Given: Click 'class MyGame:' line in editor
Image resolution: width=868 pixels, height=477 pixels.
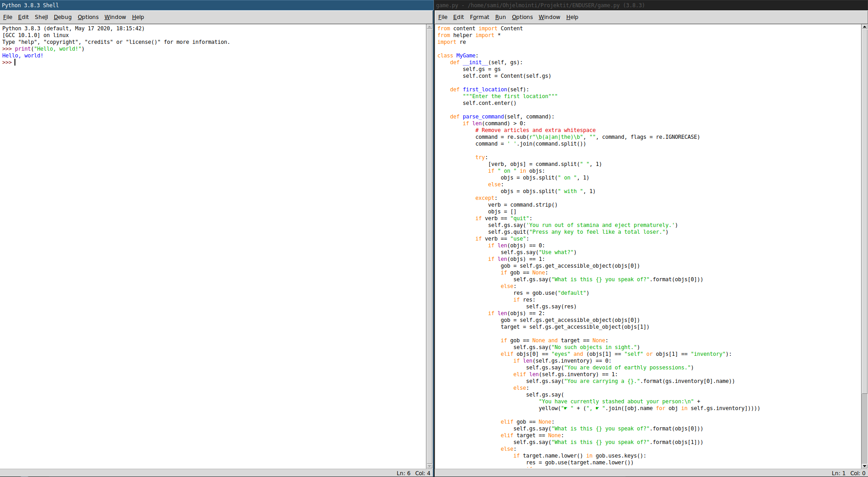Looking at the screenshot, I should pos(458,56).
